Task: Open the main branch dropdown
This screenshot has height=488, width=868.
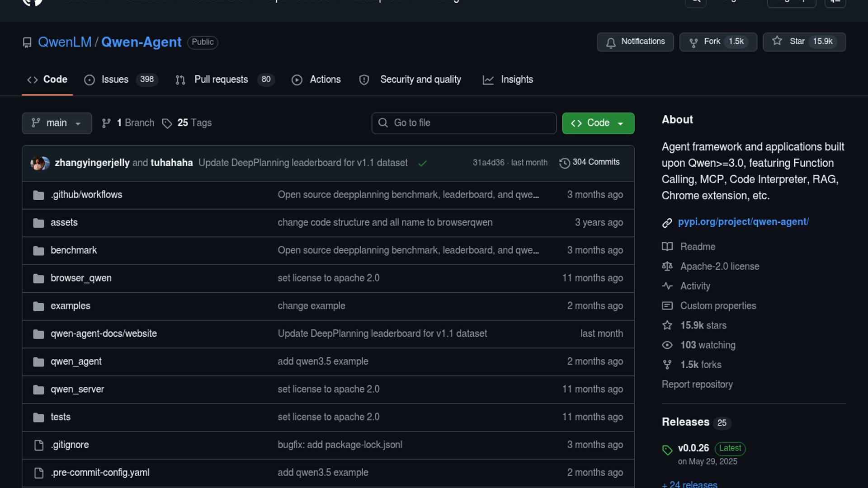Action: [x=57, y=123]
